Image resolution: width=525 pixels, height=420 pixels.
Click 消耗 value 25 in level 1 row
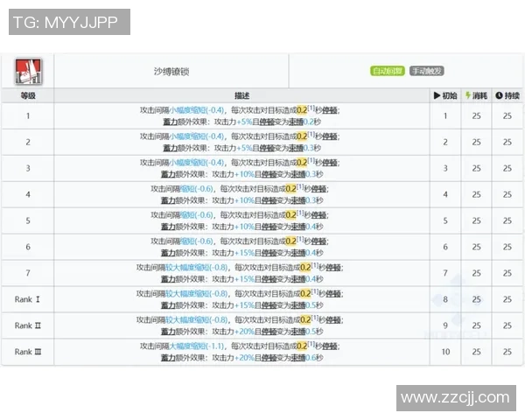pyautogui.click(x=477, y=115)
